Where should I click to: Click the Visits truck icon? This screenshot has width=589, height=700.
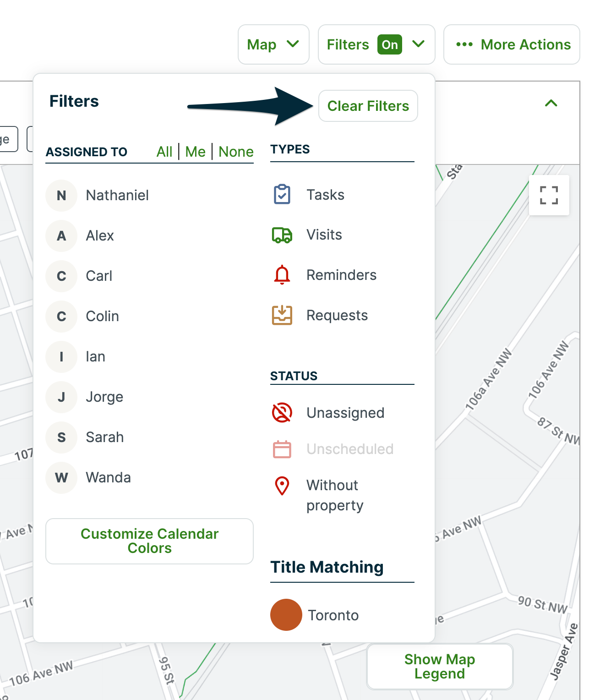282,235
